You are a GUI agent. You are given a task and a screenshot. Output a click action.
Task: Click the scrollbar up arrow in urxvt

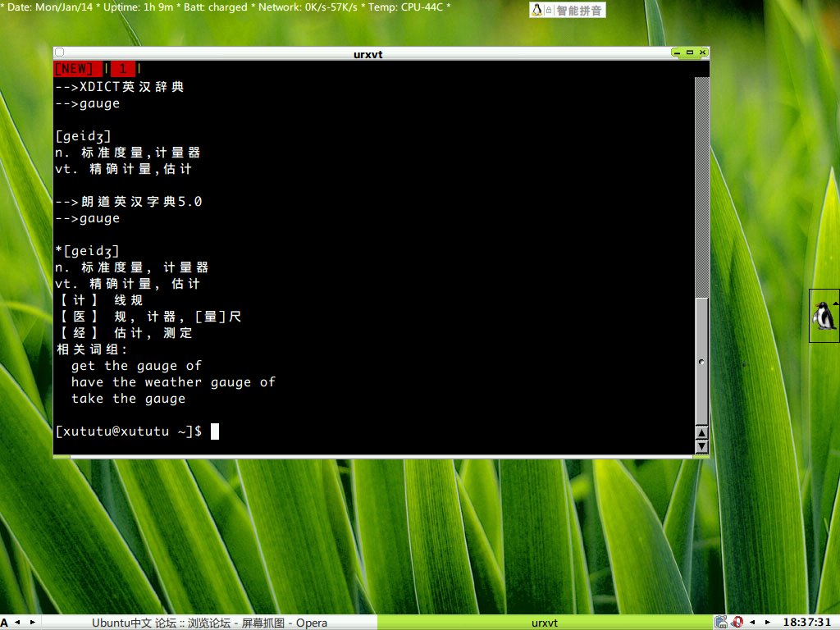point(702,432)
